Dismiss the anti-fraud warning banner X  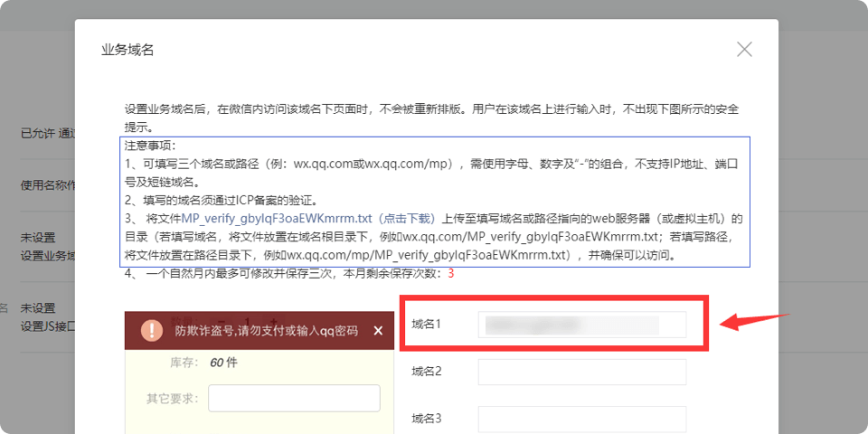378,331
